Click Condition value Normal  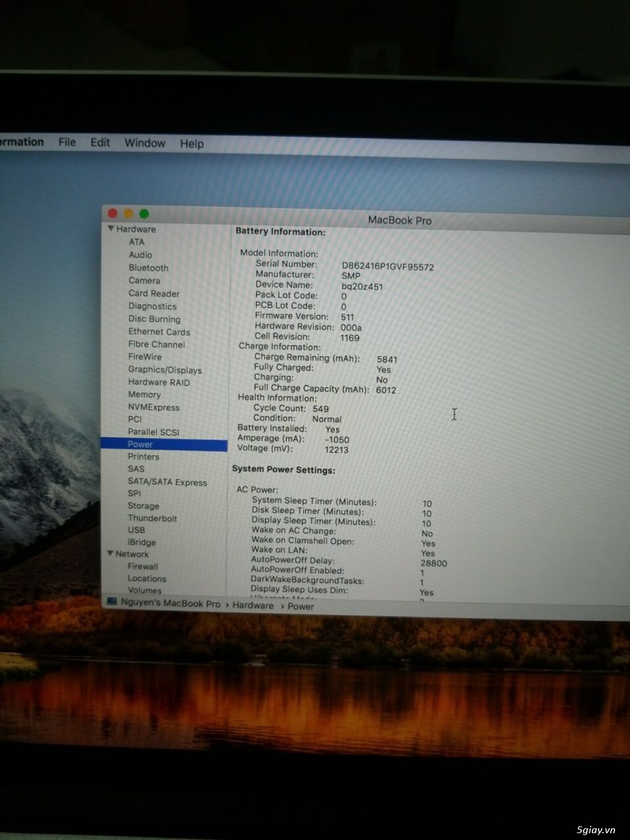327,419
